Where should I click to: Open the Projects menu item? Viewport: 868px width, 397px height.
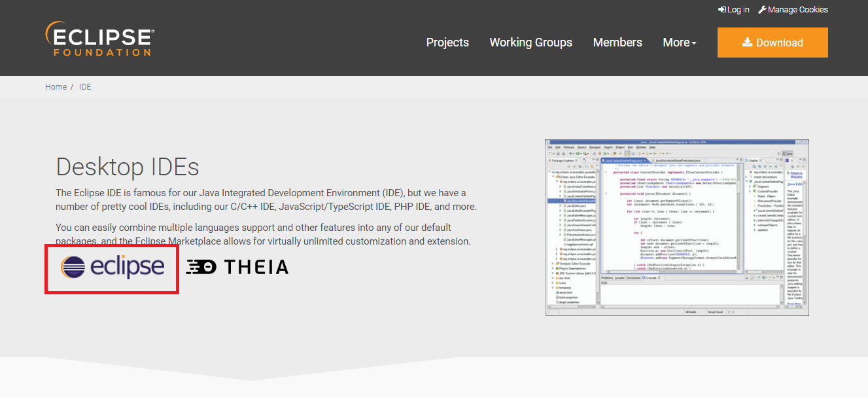(x=447, y=43)
